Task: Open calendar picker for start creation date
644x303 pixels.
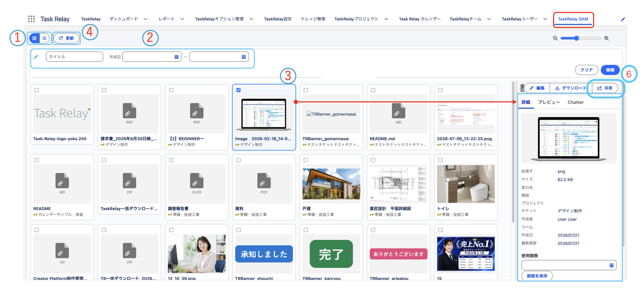Action: 177,57
